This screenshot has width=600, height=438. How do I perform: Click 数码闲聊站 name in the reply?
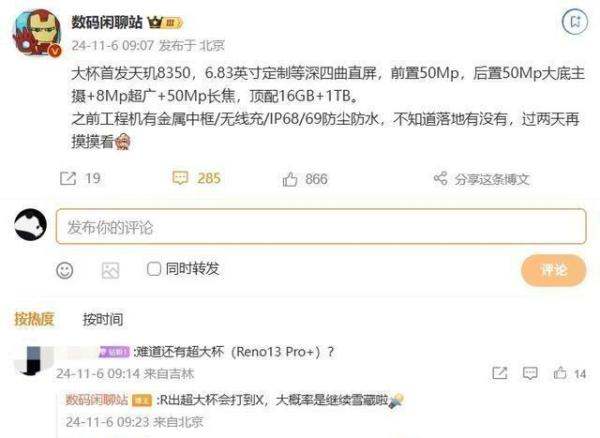pyautogui.click(x=97, y=400)
